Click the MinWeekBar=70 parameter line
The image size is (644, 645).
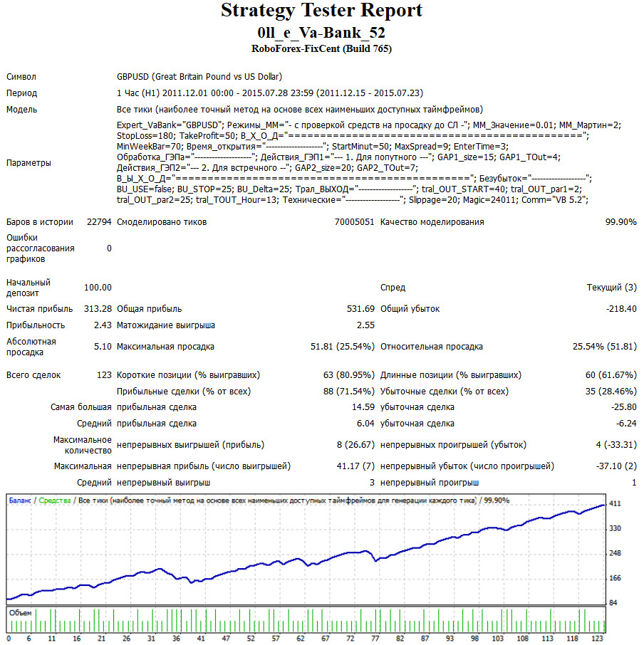click(x=313, y=147)
